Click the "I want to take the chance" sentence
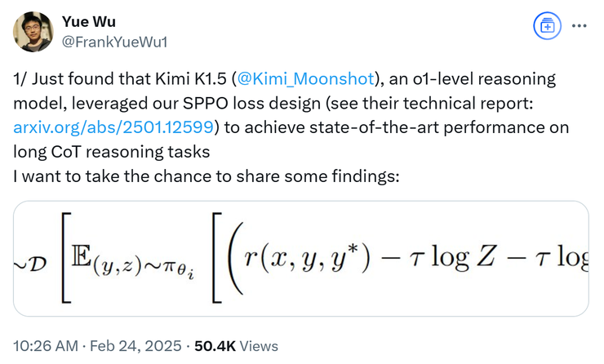Viewport: 604px width, 364px height. 122,175
